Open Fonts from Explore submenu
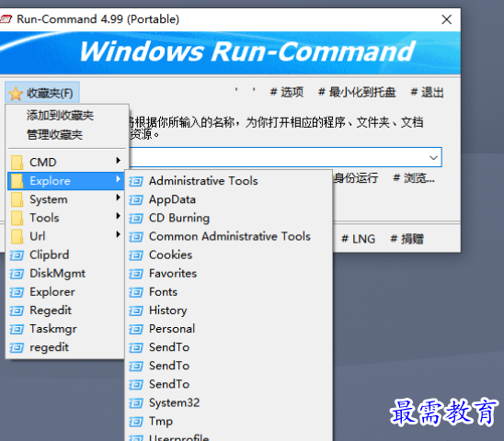Viewport: 504px width, 441px height. click(229, 292)
